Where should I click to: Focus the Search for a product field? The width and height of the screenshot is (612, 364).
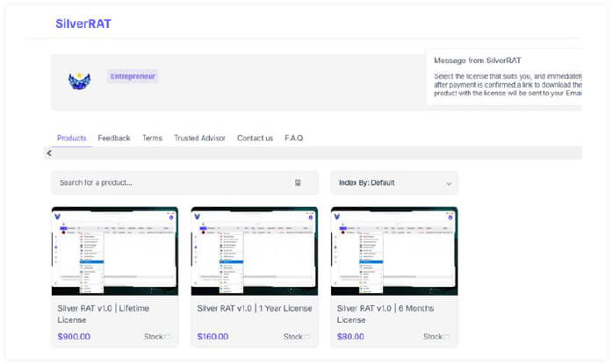[184, 182]
